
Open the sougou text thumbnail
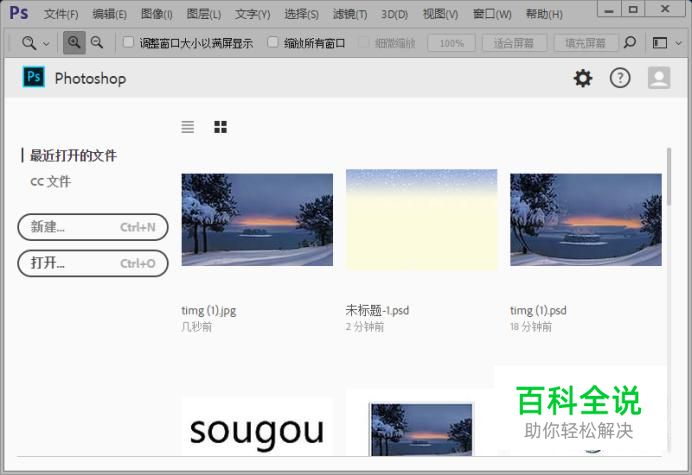click(x=257, y=427)
